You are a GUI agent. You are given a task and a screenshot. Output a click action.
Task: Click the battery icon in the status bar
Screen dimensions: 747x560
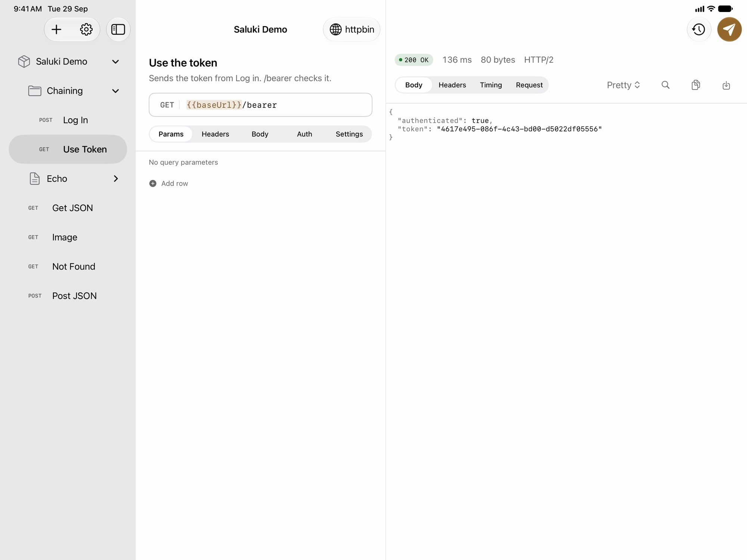(x=725, y=9)
